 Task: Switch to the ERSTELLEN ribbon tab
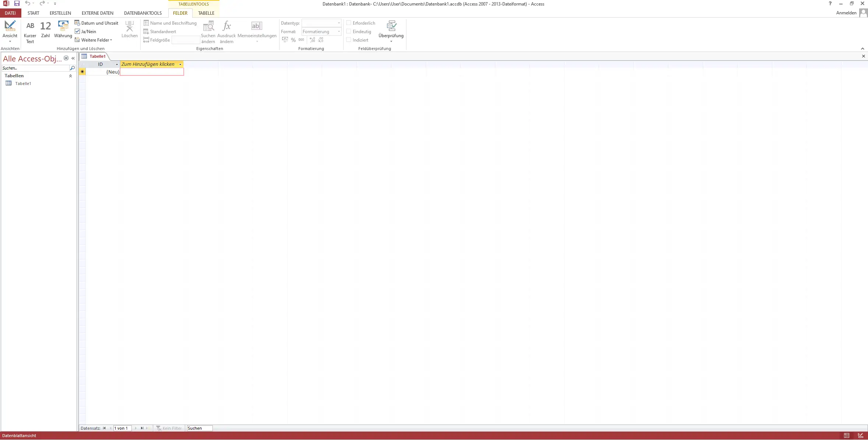[x=60, y=13]
